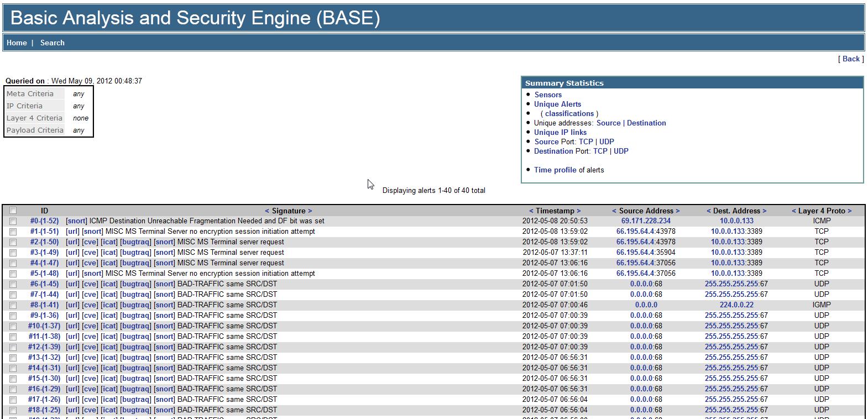Click destination 255.255.255.255 in row #6-(1-45)

point(731,284)
